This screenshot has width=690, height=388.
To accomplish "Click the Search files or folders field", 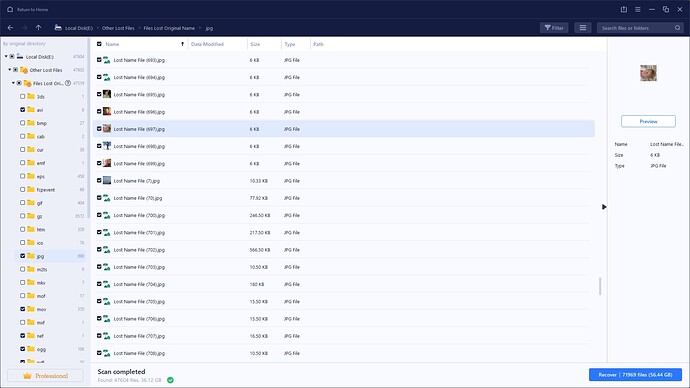I will tap(636, 28).
